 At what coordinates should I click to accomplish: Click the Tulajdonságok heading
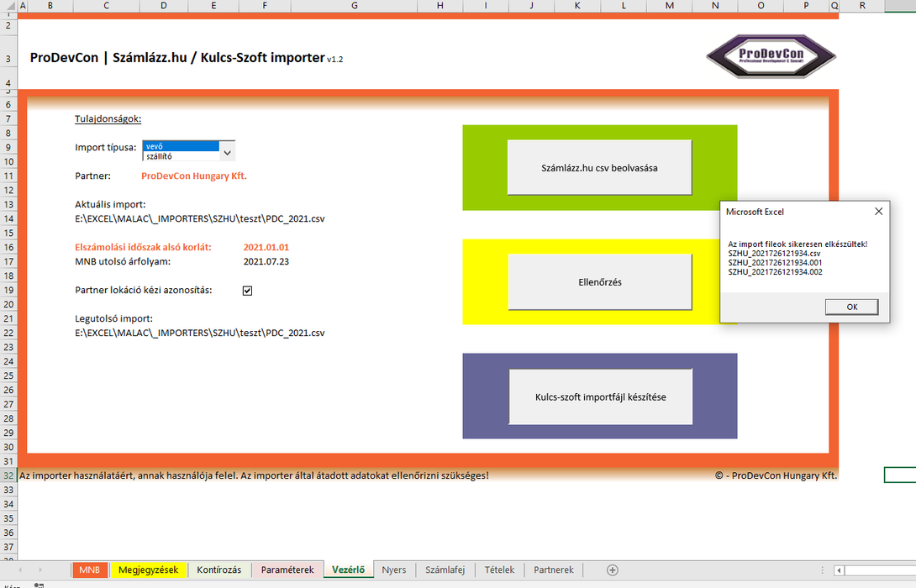tap(108, 118)
